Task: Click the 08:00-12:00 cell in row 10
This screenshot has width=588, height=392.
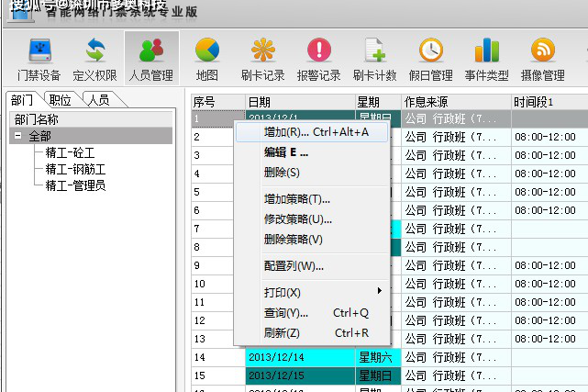Action: 549,284
